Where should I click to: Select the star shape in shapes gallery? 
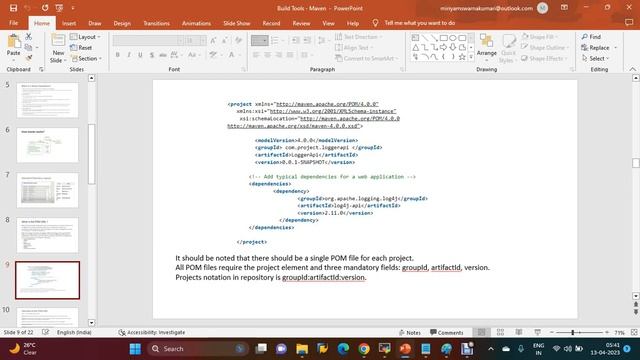coord(462,57)
